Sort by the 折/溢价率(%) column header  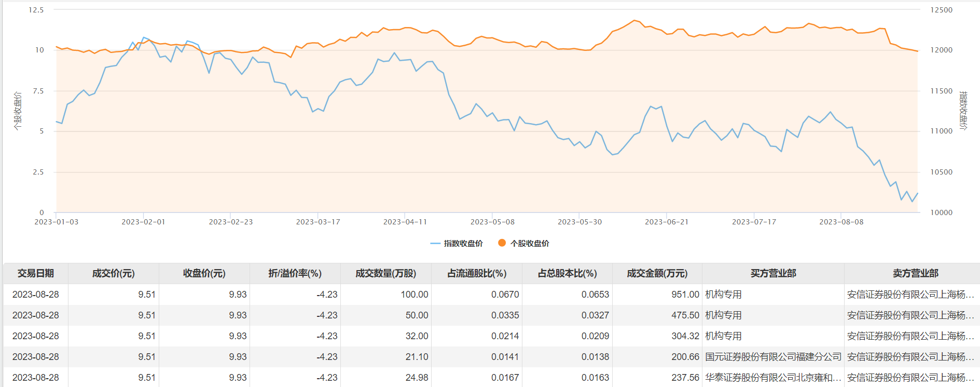pos(295,273)
